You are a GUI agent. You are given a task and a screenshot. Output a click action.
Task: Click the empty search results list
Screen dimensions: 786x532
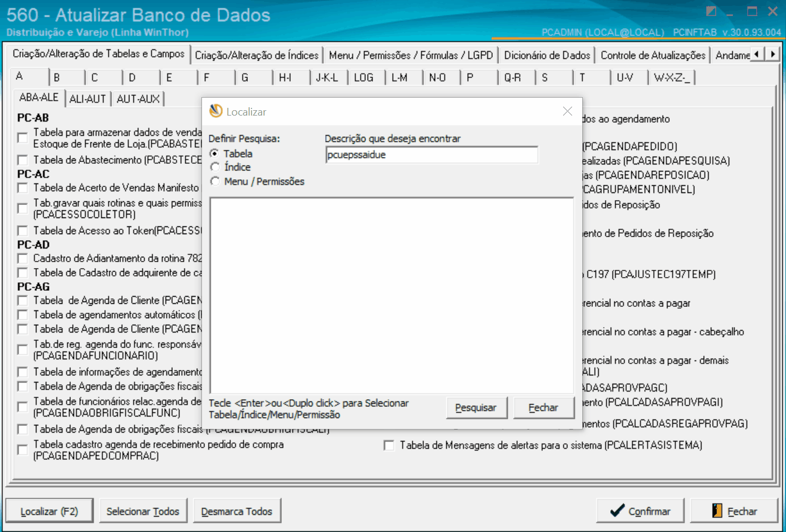(x=392, y=295)
